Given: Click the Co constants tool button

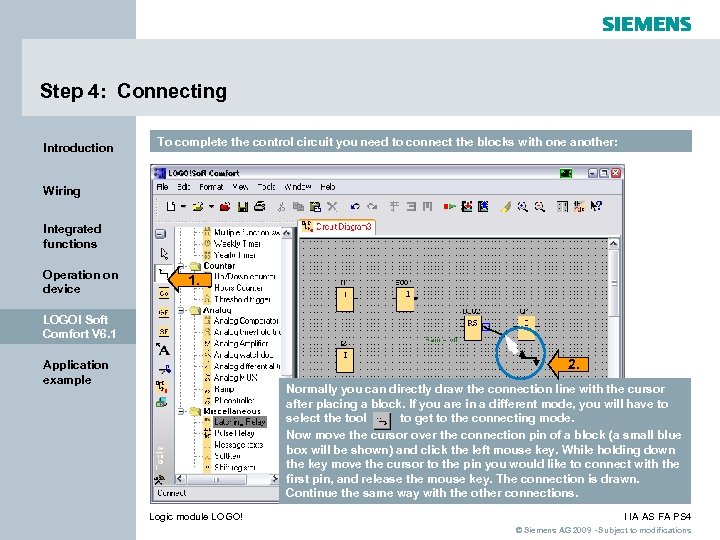Looking at the screenshot, I should 164,293.
